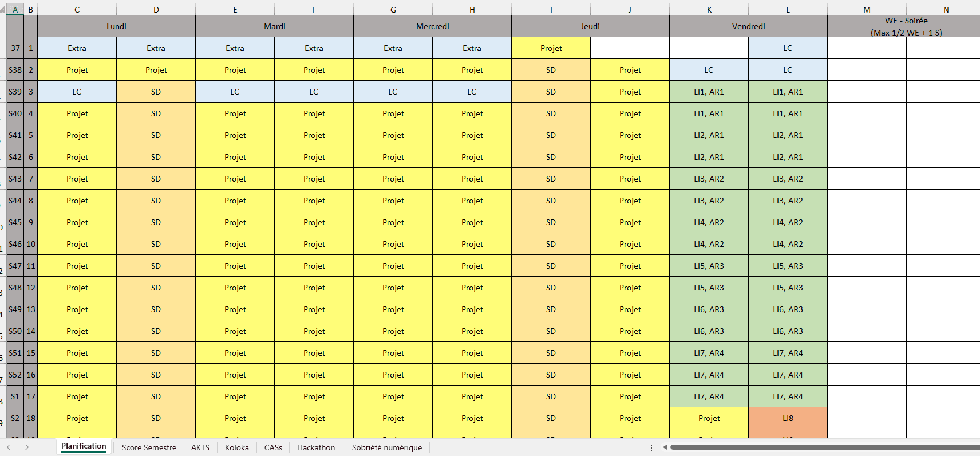The image size is (980, 456).
Task: Click the add new sheet plus icon
Action: [457, 447]
